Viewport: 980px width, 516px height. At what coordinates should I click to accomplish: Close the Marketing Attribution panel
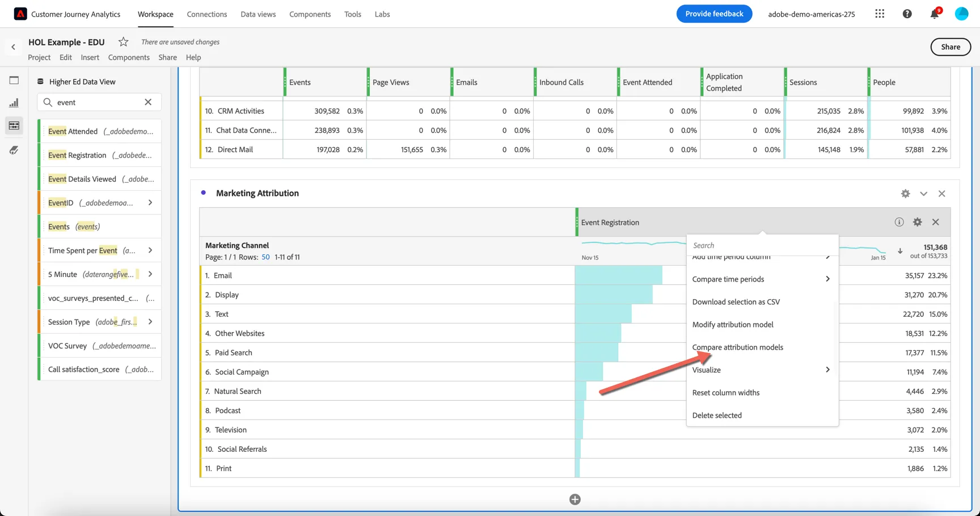(941, 194)
